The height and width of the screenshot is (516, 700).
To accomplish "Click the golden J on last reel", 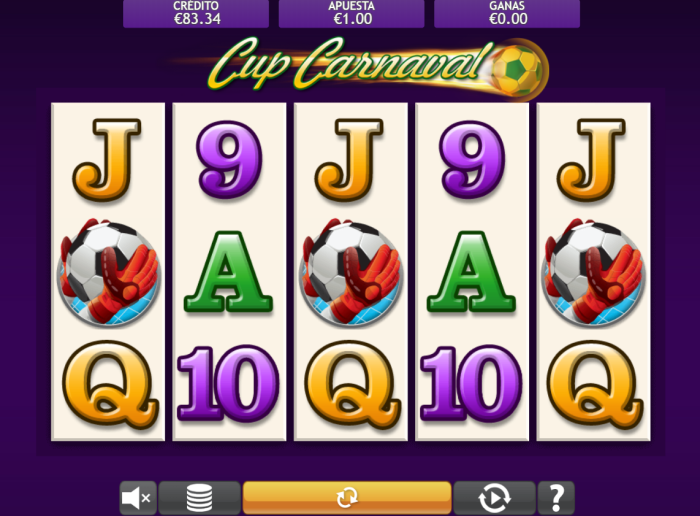I will click(x=592, y=160).
